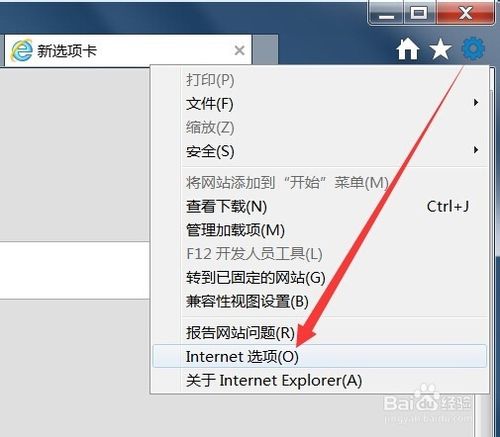
Task: Expand the 文件(F) submenu arrow
Action: 476,103
